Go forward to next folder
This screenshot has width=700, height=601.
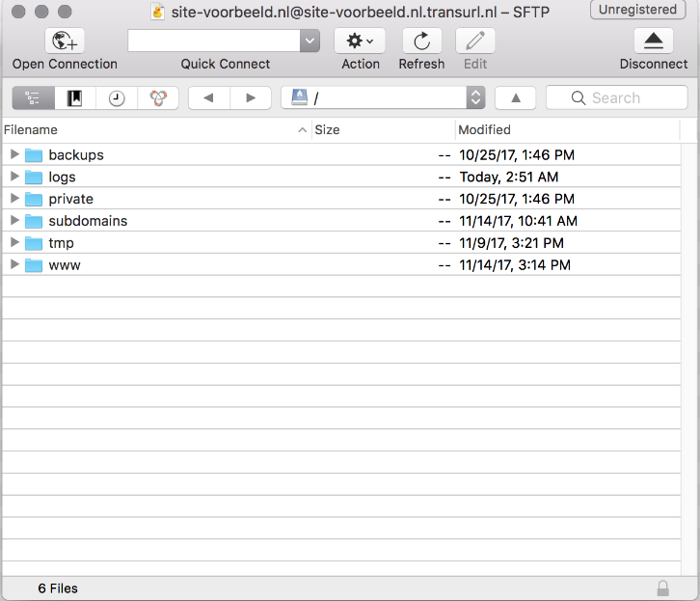251,97
